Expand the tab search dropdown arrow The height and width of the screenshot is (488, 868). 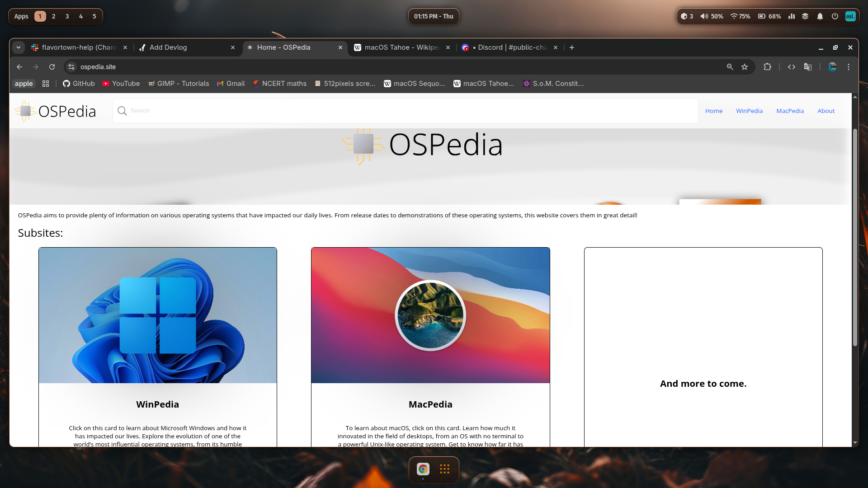19,47
